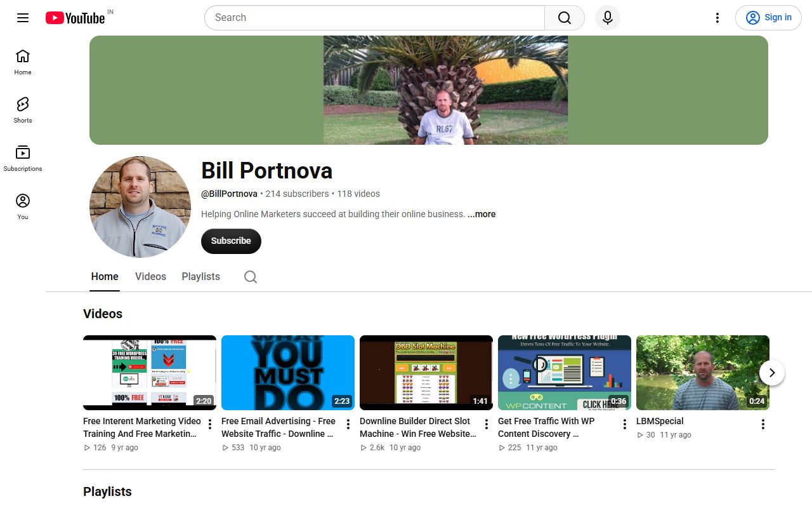The image size is (812, 508).
Task: Go to Home in sidebar
Action: [x=23, y=62]
